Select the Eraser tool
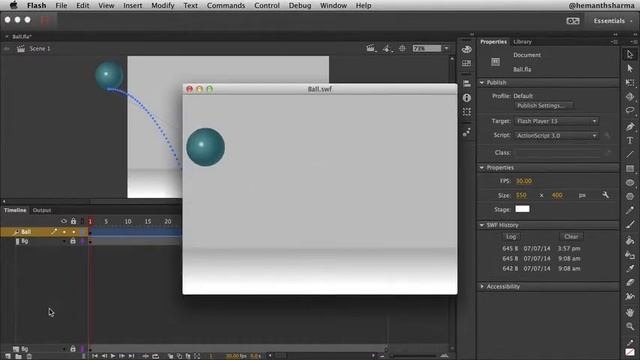640x360 pixels. click(x=630, y=282)
